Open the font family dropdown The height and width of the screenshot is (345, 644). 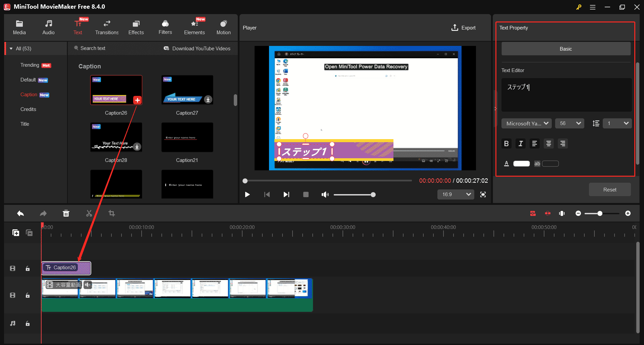[526, 123]
